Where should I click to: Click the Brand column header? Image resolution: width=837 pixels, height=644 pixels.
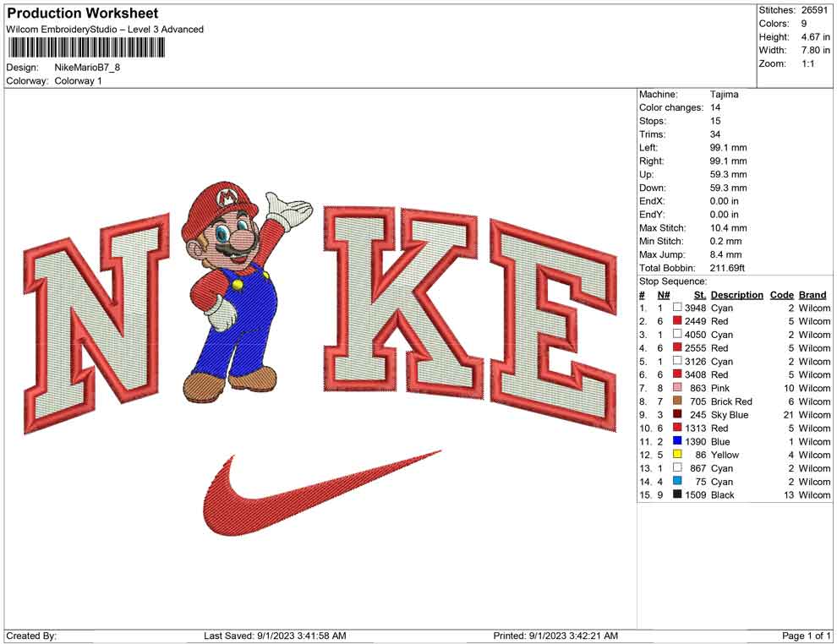pyautogui.click(x=812, y=295)
